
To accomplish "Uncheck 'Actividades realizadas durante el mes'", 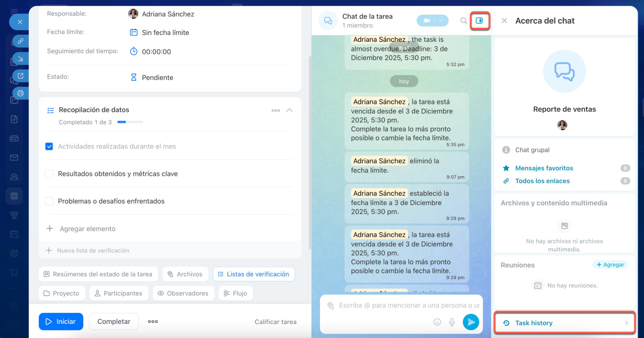I will (49, 147).
